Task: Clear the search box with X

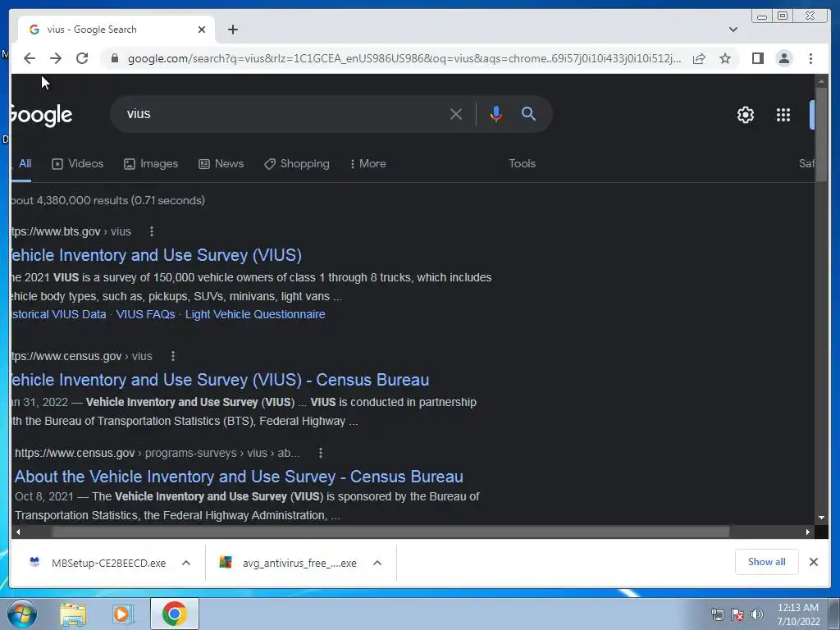Action: pyautogui.click(x=456, y=114)
